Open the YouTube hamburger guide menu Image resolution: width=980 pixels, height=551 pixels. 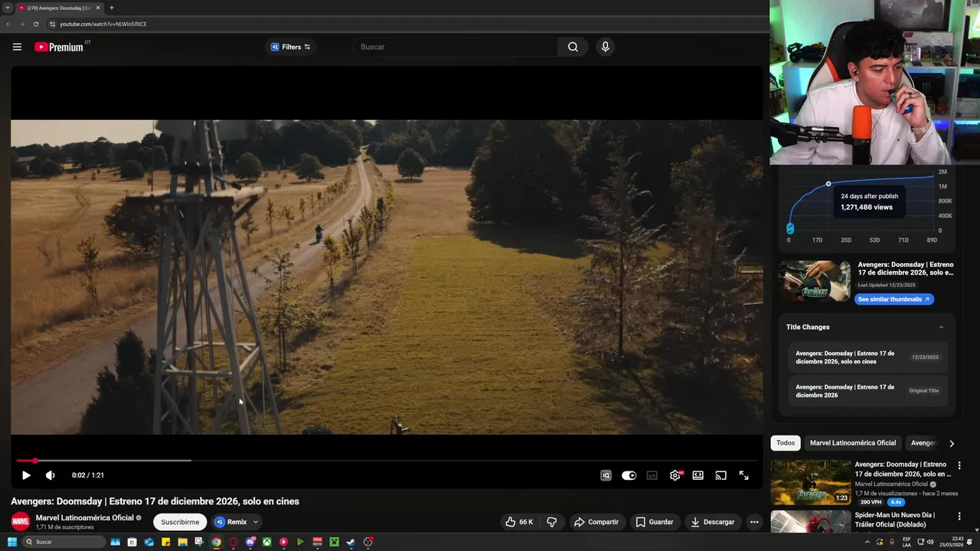click(x=17, y=47)
